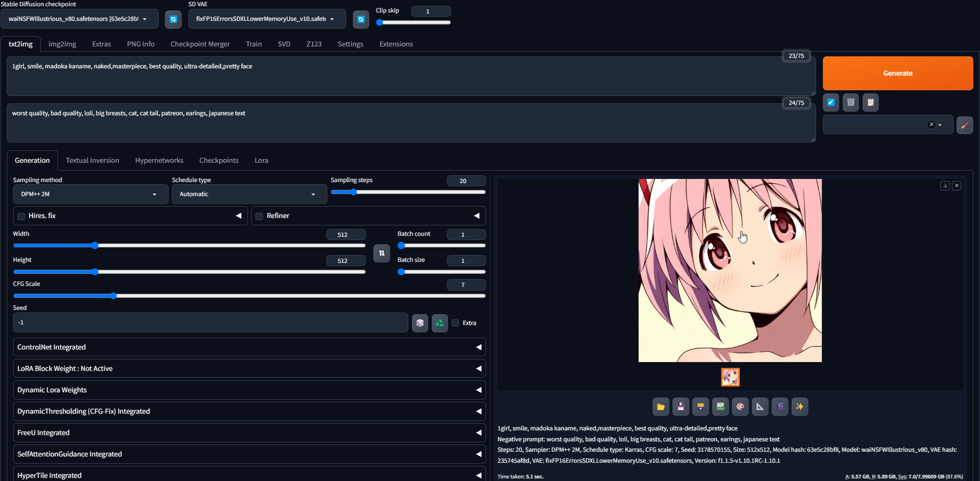Switch to the Checkpoints tab
This screenshot has width=980, height=481.
[219, 160]
